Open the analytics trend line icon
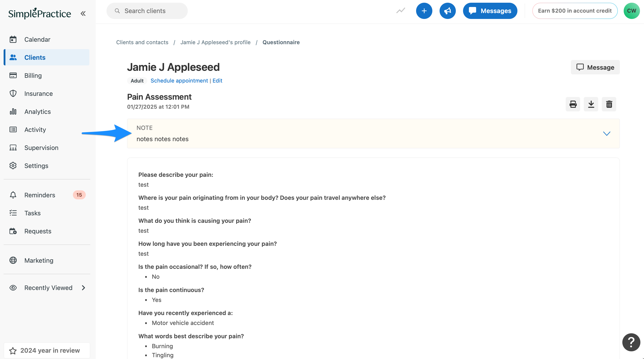Screen dimensions: 644x359 pyautogui.click(x=401, y=11)
